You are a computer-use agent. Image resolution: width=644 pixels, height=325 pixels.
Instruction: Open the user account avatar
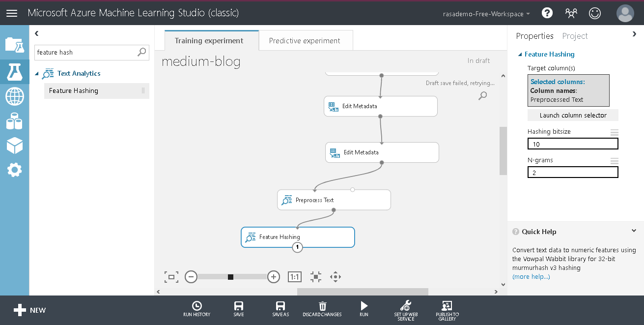[625, 13]
